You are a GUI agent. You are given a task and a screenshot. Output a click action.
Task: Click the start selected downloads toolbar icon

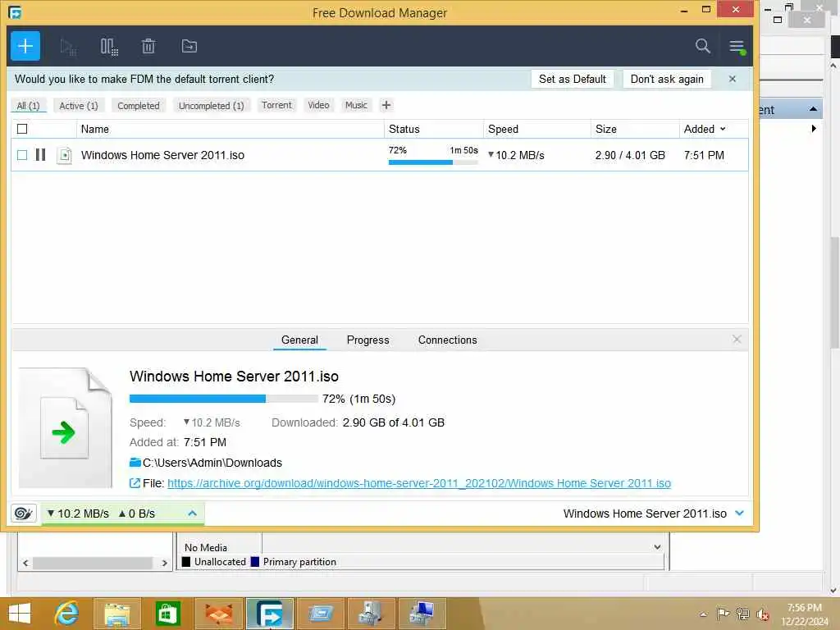tap(68, 47)
